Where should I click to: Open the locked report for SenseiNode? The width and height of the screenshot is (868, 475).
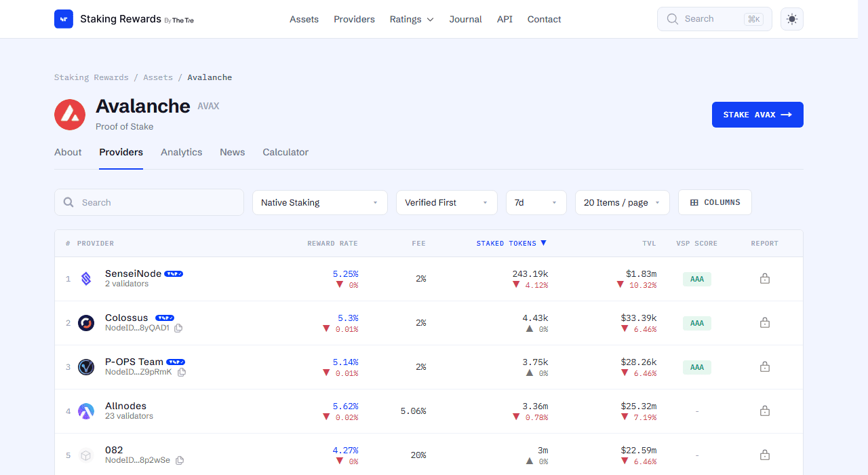tap(765, 278)
